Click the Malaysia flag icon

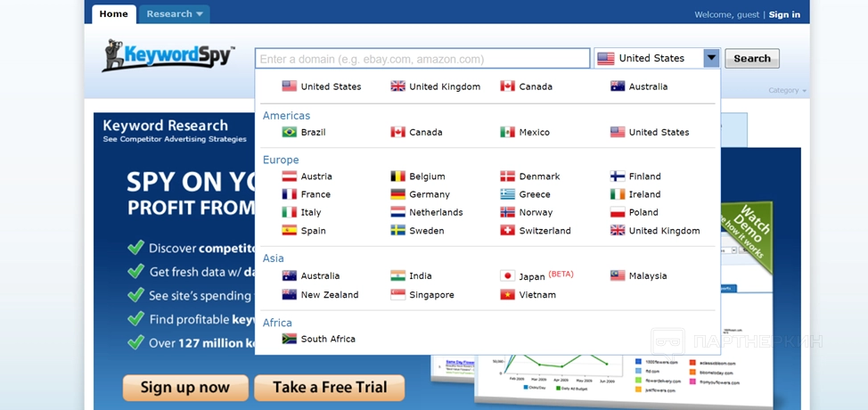618,275
